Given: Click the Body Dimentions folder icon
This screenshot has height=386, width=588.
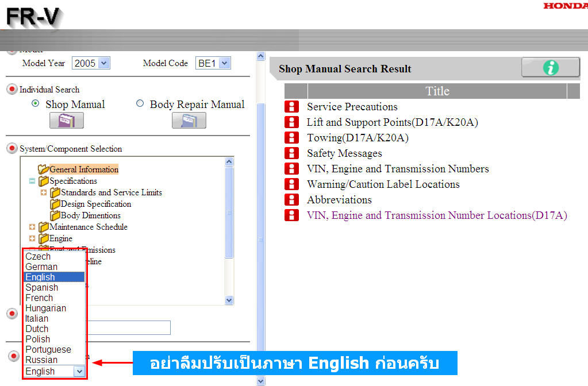Looking at the screenshot, I should (55, 215).
